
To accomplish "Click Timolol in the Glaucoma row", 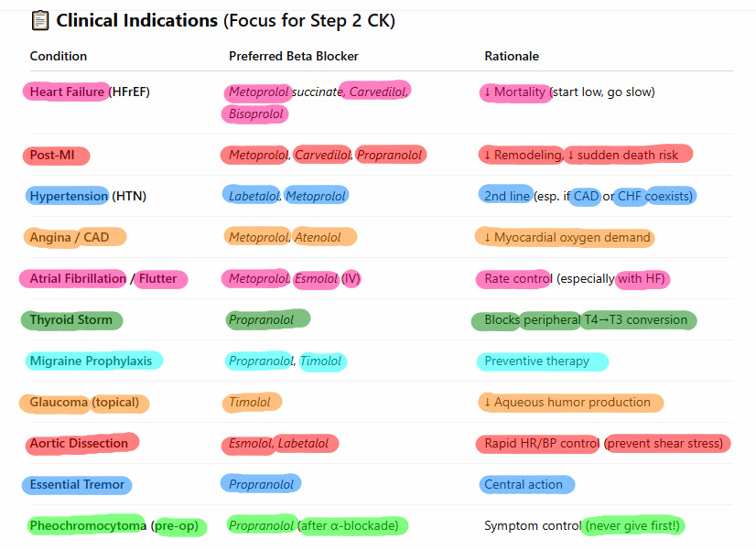I will (x=250, y=402).
